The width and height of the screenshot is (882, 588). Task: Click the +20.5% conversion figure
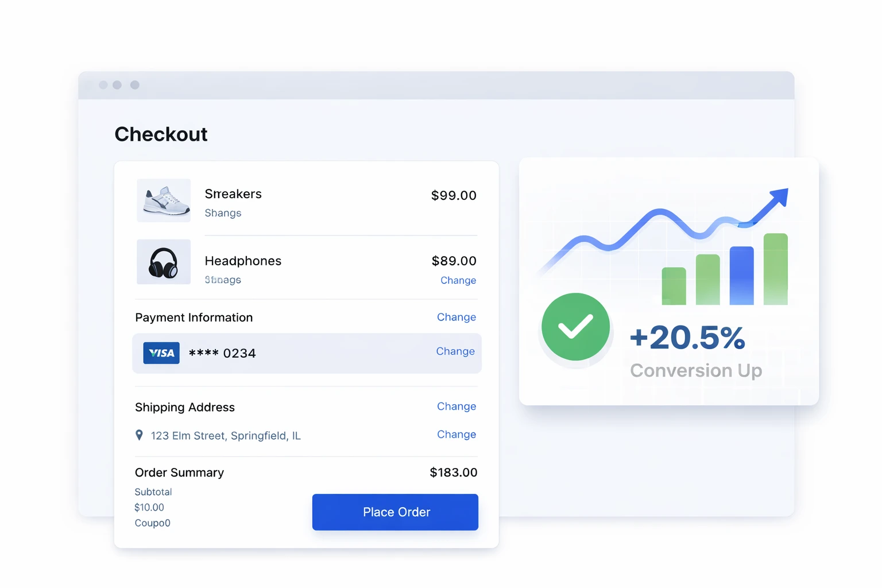(687, 337)
